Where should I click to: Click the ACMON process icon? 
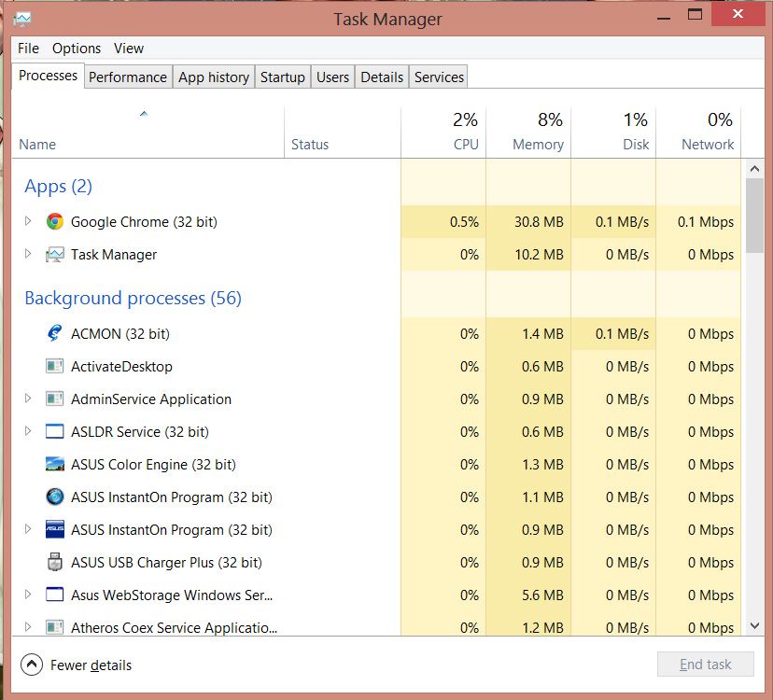(x=55, y=334)
